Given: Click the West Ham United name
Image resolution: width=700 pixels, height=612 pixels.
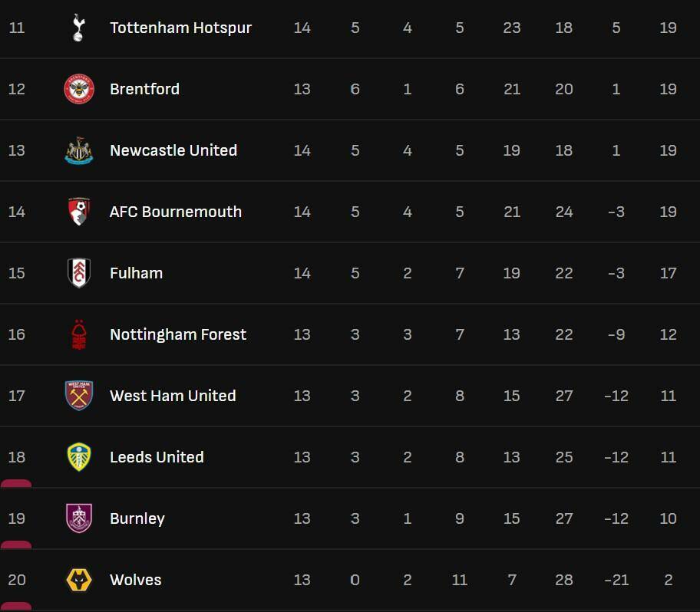Looking at the screenshot, I should click(x=173, y=396).
